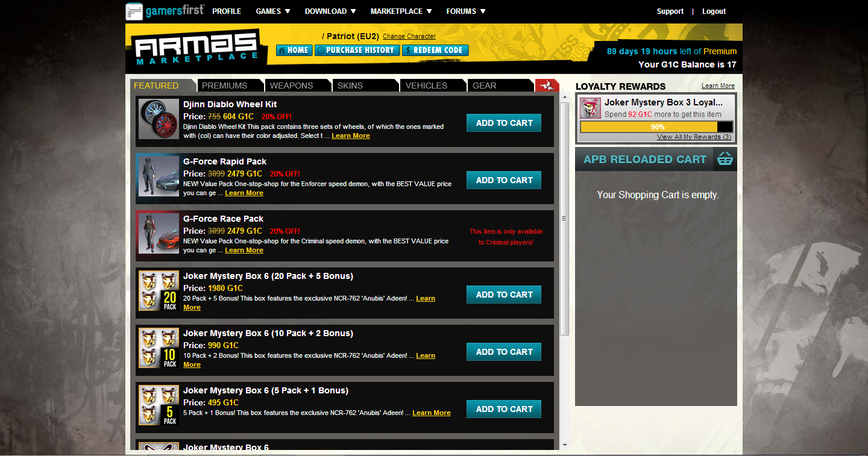Click the ARMAS Marketplace logo
This screenshot has width=868, height=456.
(198, 48)
